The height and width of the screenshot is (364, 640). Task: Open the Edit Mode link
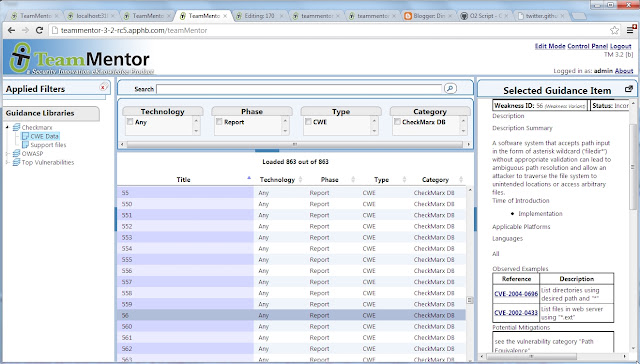(x=550, y=46)
